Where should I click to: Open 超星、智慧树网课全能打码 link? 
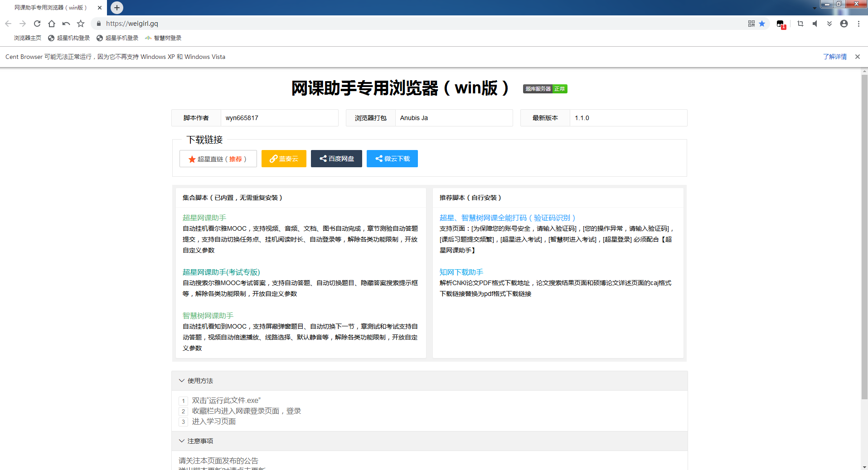pyautogui.click(x=508, y=218)
